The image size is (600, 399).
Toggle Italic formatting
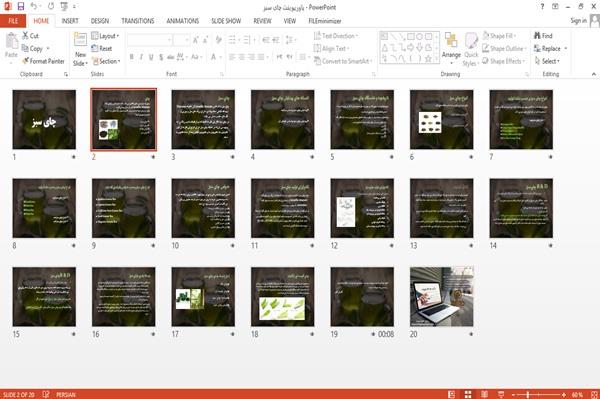[141, 57]
